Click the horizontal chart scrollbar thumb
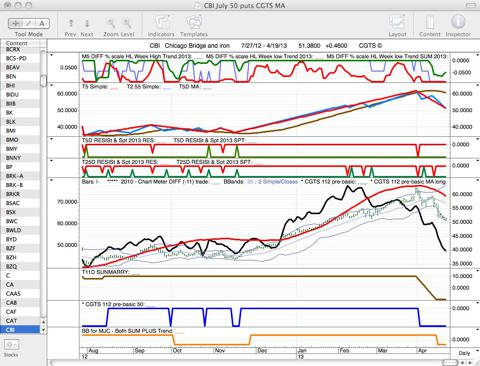This screenshot has height=366, width=480. coord(449,363)
